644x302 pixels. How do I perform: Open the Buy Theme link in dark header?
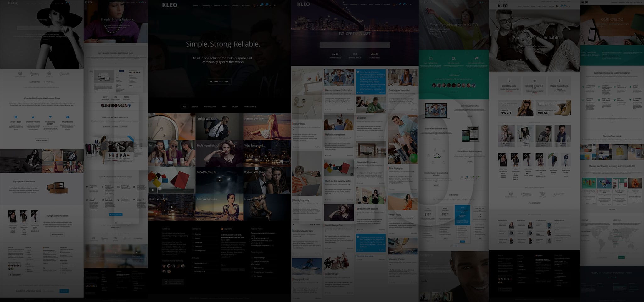coord(246,5)
